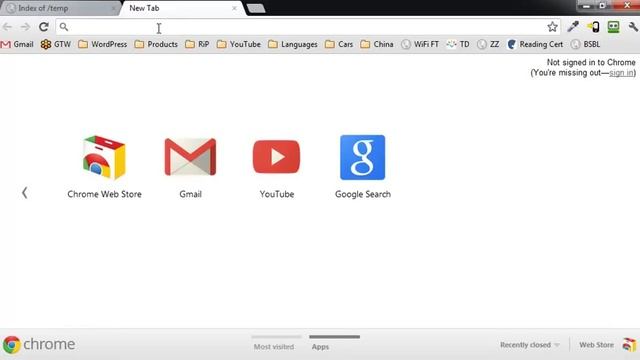Launch the Gmail app icon

point(190,157)
